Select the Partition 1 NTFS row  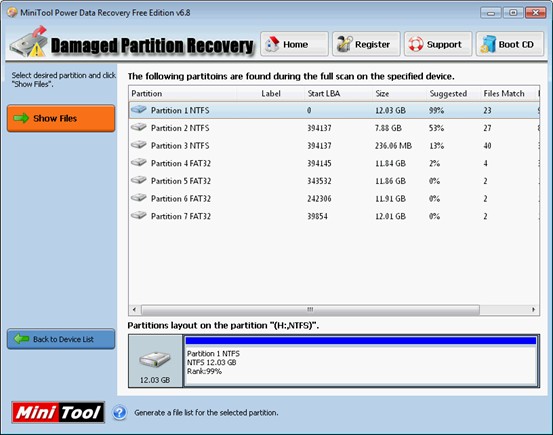pos(334,110)
